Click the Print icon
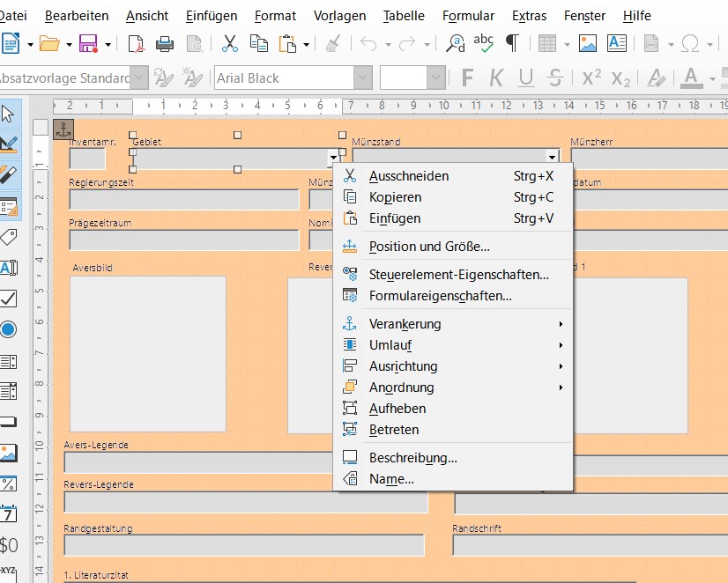 (x=164, y=44)
